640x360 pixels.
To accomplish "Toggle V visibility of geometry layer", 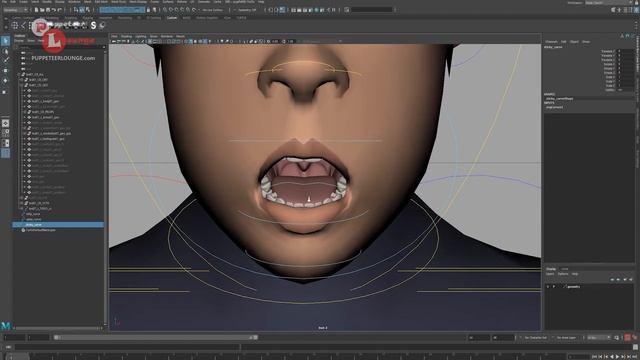I will coord(548,287).
